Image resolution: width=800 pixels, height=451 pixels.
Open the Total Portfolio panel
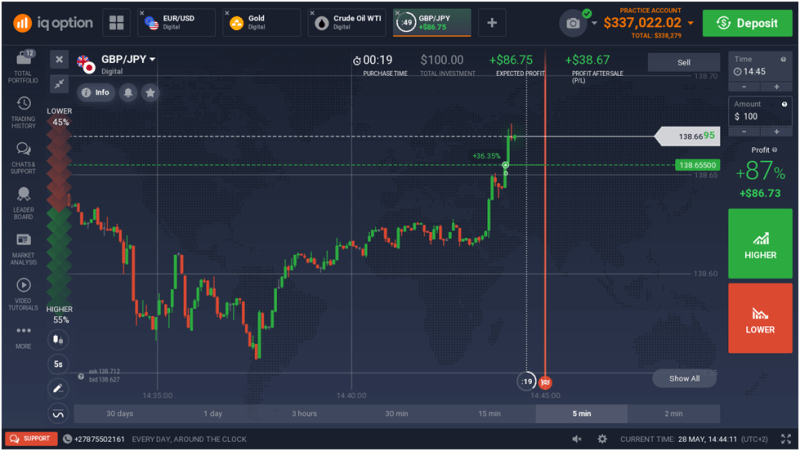tap(23, 66)
